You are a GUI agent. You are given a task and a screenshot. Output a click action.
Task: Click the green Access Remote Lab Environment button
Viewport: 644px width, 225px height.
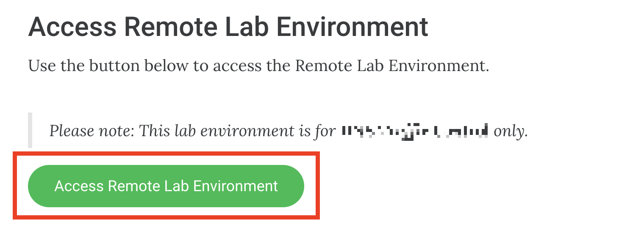[166, 186]
